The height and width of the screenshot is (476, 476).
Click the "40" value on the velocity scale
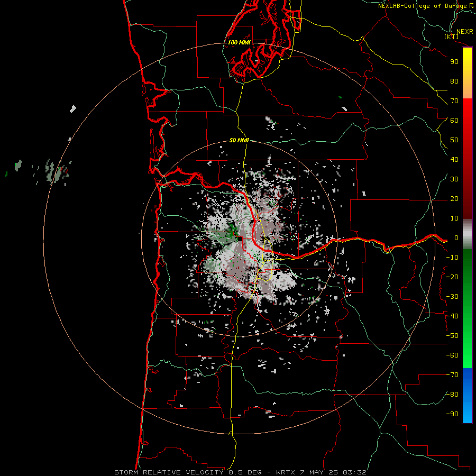(x=454, y=160)
